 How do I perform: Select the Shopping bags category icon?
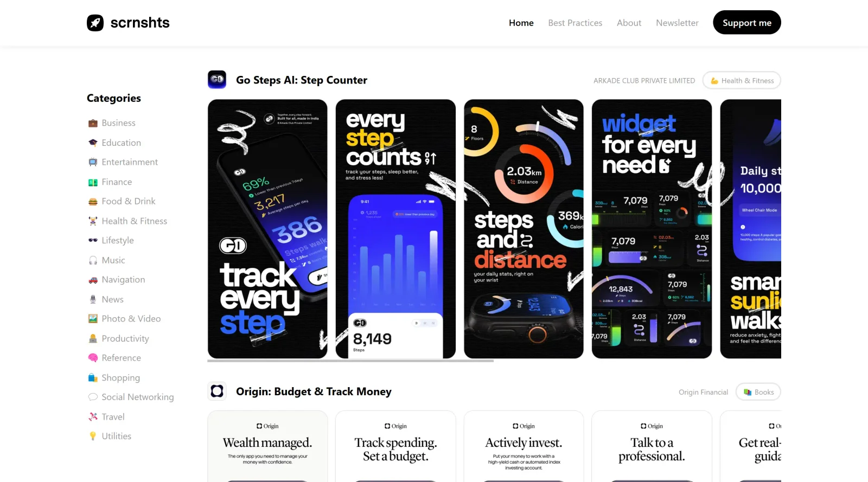pyautogui.click(x=93, y=378)
